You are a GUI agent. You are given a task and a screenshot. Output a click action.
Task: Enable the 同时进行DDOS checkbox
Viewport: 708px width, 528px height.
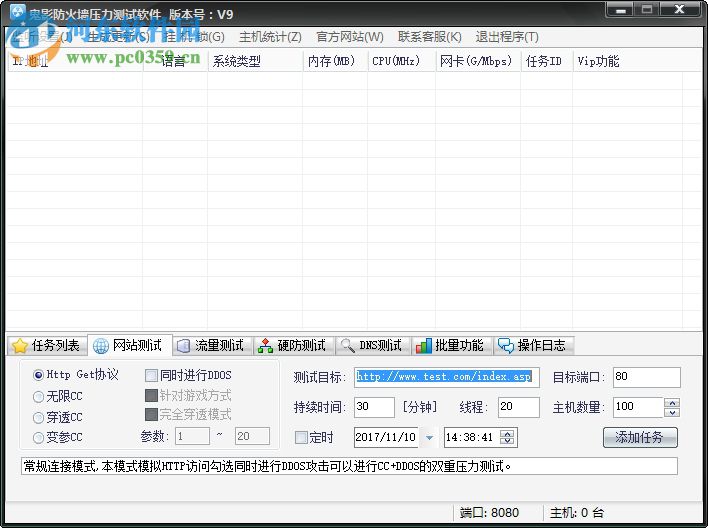(x=151, y=375)
